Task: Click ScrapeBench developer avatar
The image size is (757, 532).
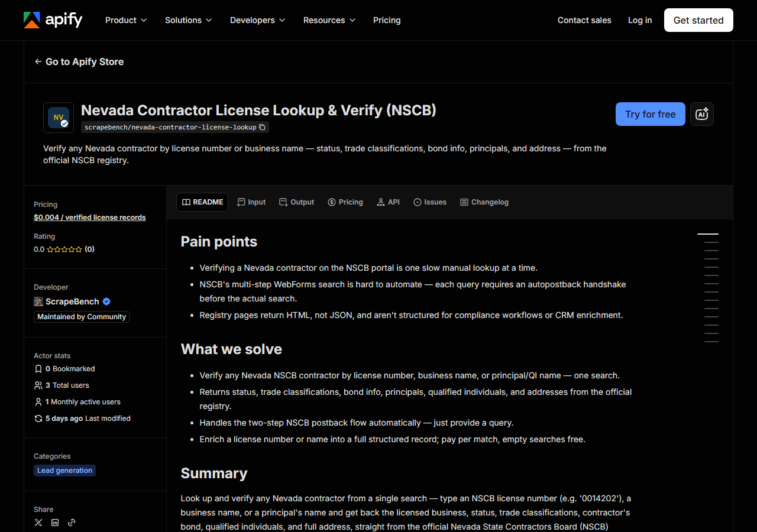Action: 38,301
